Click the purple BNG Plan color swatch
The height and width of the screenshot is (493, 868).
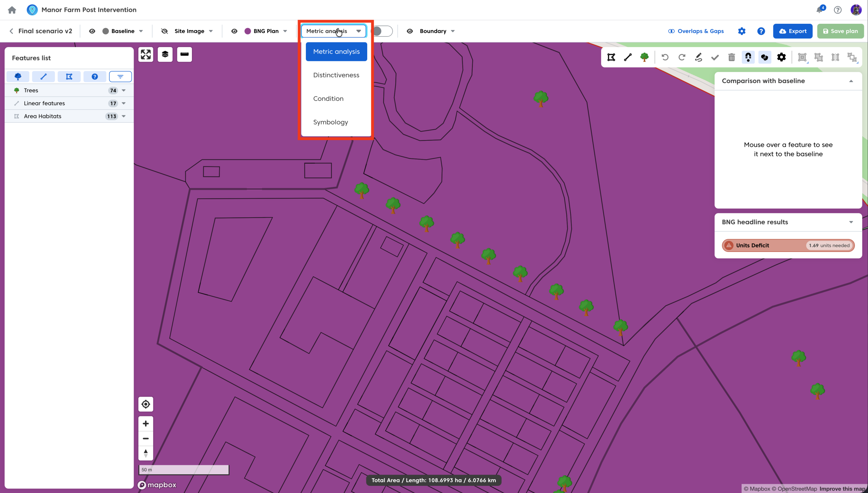pyautogui.click(x=248, y=31)
